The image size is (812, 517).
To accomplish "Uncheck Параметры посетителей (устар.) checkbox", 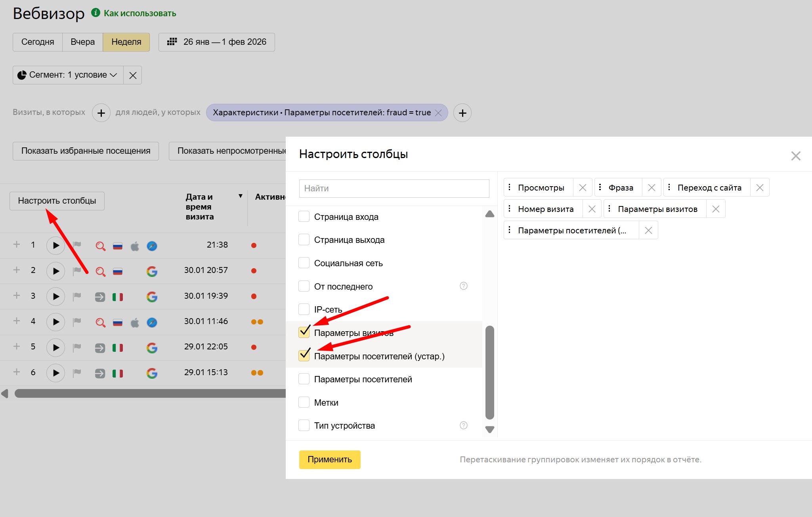I will (x=304, y=355).
